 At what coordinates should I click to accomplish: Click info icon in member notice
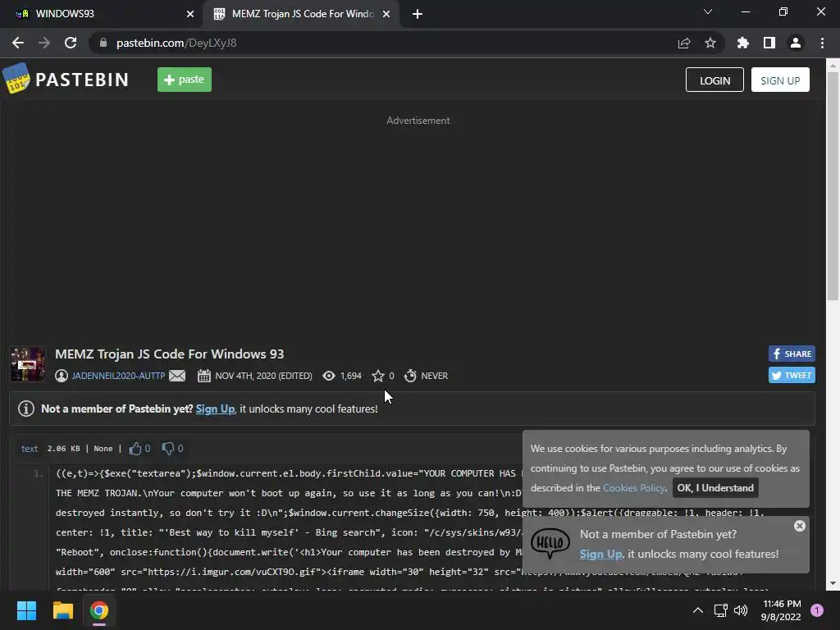(26, 409)
